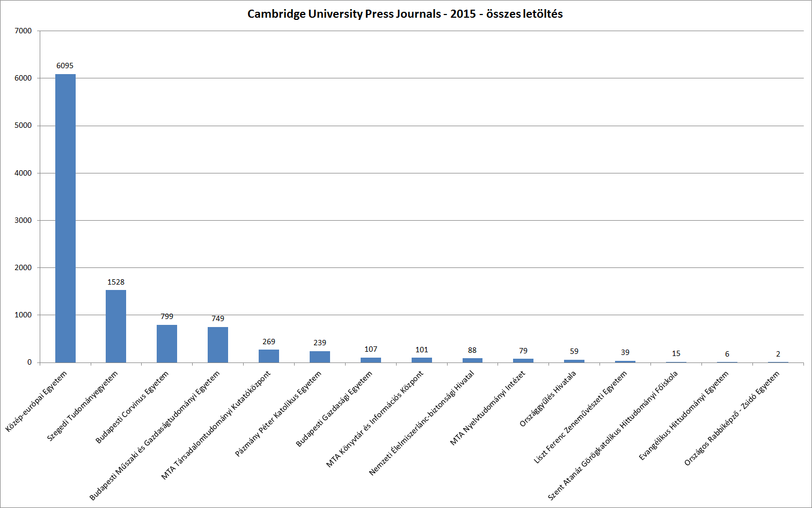Click the 88 data label
Image resolution: width=812 pixels, height=508 pixels.
click(472, 350)
